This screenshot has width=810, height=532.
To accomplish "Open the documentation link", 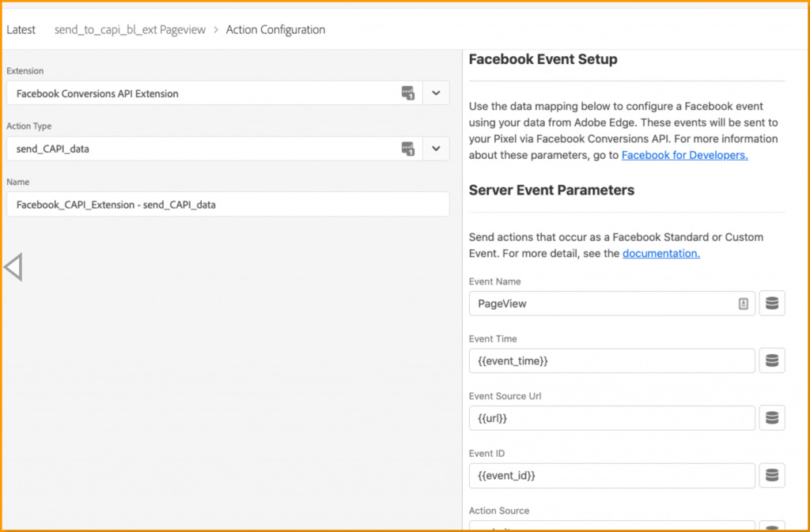I will pos(661,254).
